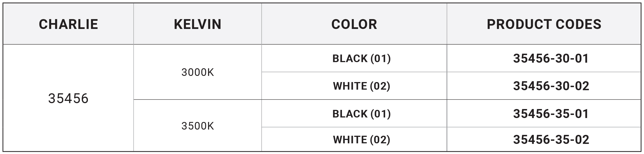Click product code 35456-30-02
The width and height of the screenshot is (644, 154).
[x=551, y=86]
